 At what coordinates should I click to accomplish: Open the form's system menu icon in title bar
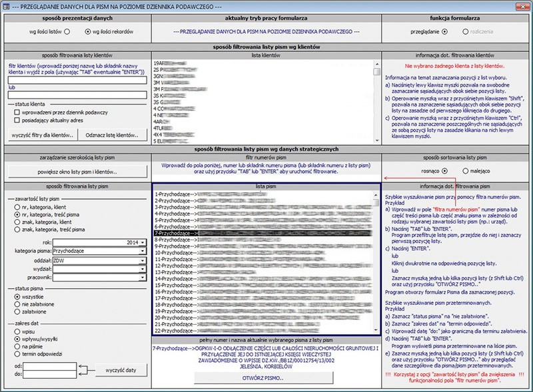(x=6, y=7)
